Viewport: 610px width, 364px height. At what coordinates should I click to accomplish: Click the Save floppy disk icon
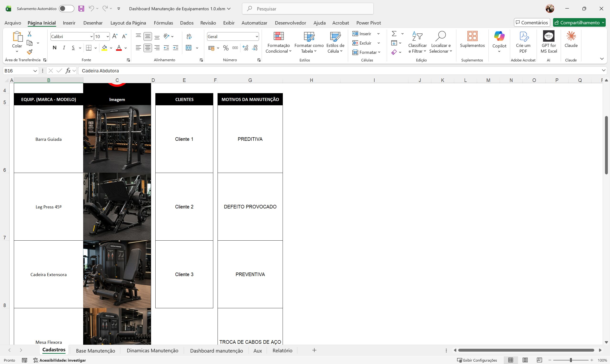coord(81,9)
